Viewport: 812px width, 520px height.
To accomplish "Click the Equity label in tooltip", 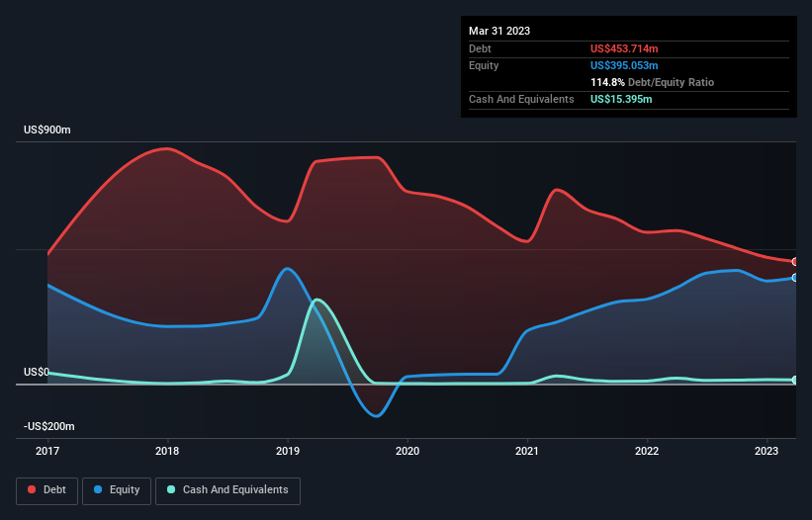I will click(x=484, y=65).
